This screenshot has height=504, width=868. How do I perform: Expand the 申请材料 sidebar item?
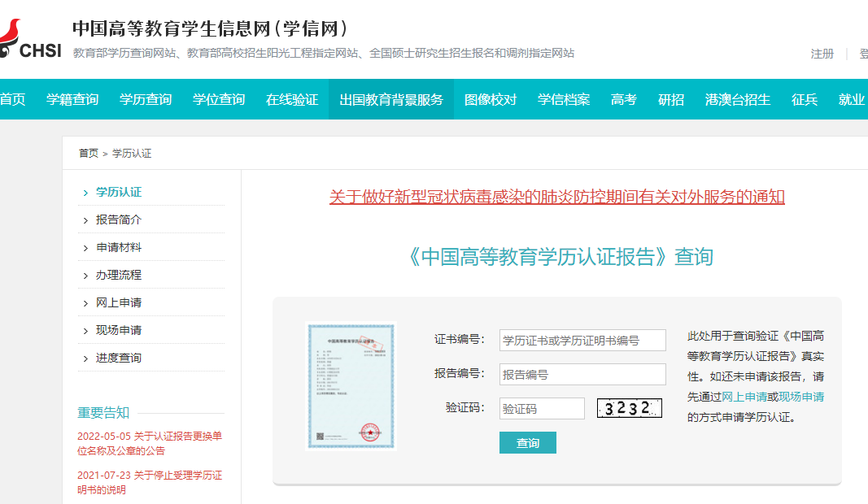click(119, 247)
